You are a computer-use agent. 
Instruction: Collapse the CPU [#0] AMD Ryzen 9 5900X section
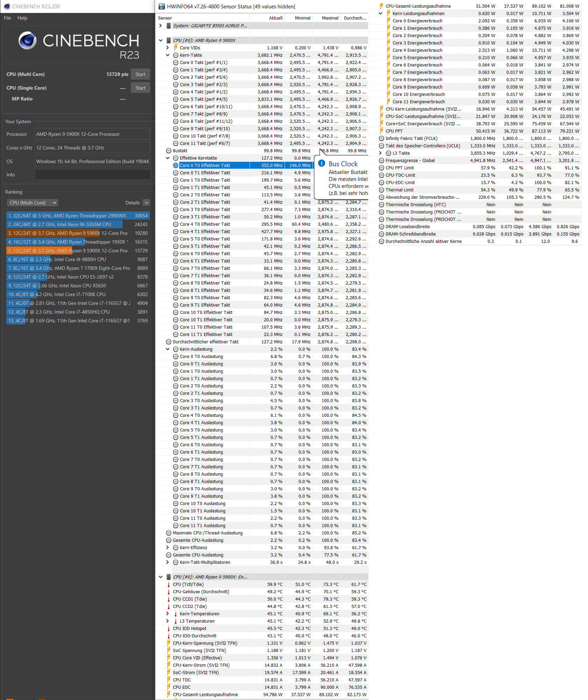tap(160, 40)
